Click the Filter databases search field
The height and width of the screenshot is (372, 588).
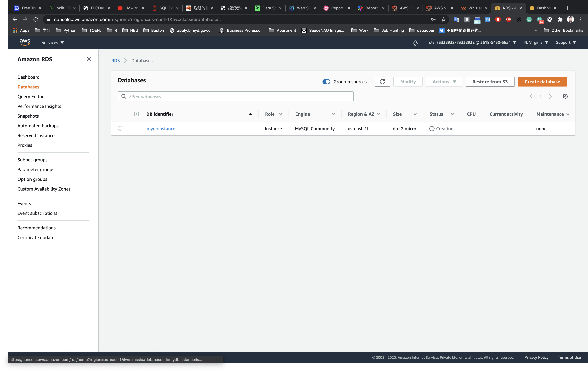pos(235,96)
